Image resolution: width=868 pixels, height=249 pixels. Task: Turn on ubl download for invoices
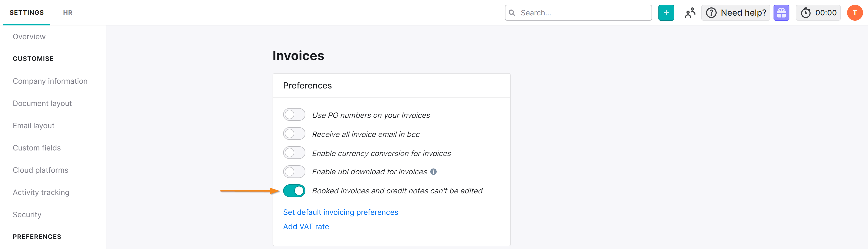[294, 172]
